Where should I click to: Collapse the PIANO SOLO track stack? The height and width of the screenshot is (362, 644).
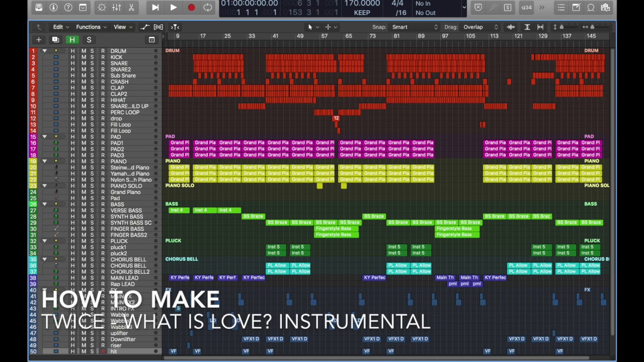pos(44,186)
